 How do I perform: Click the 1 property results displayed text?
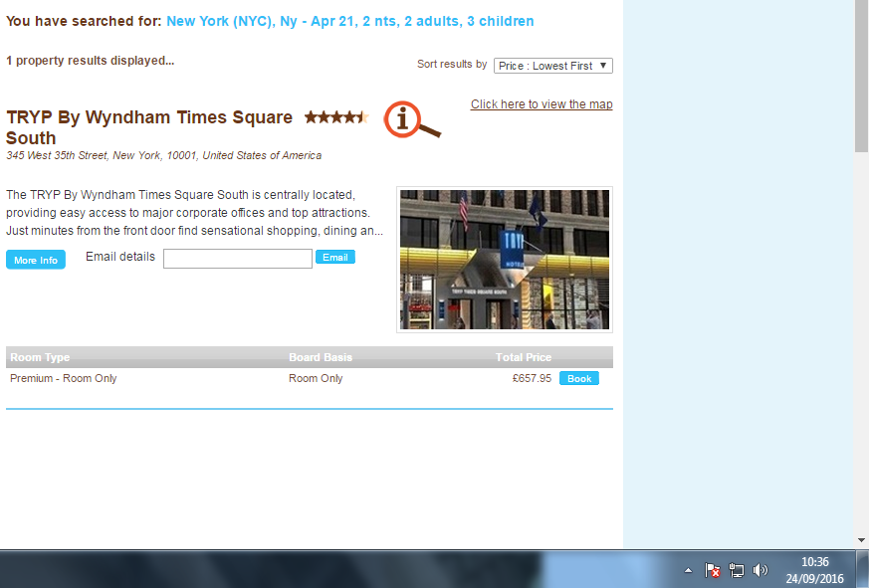(91, 61)
